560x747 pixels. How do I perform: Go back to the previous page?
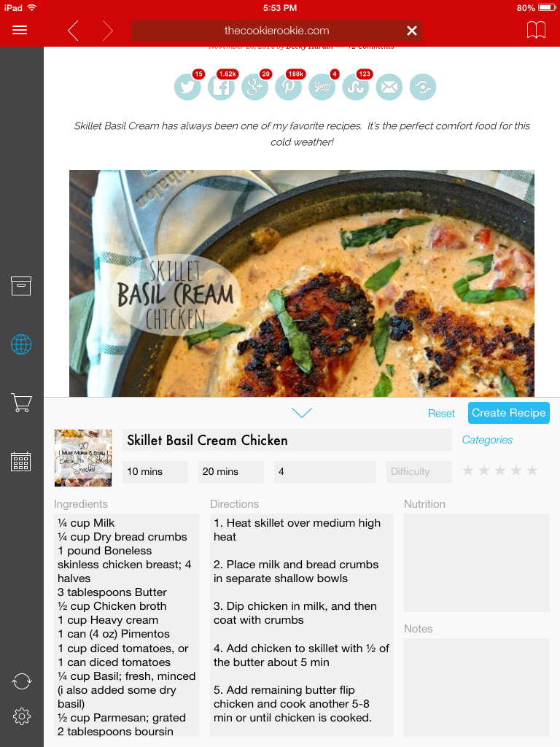[73, 31]
